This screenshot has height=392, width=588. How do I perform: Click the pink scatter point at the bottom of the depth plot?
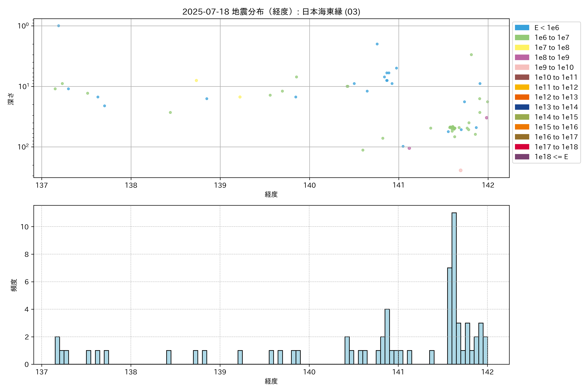click(460, 170)
